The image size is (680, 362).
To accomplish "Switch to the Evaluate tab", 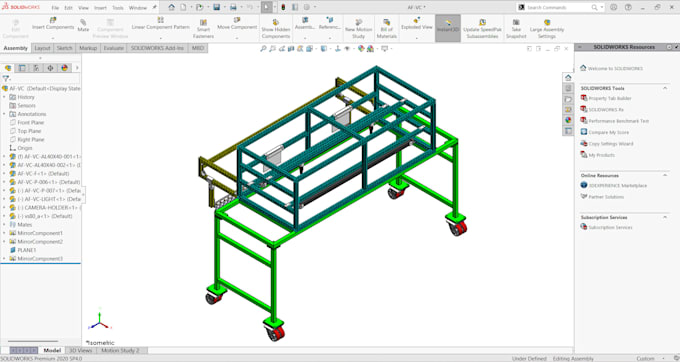I will (113, 48).
